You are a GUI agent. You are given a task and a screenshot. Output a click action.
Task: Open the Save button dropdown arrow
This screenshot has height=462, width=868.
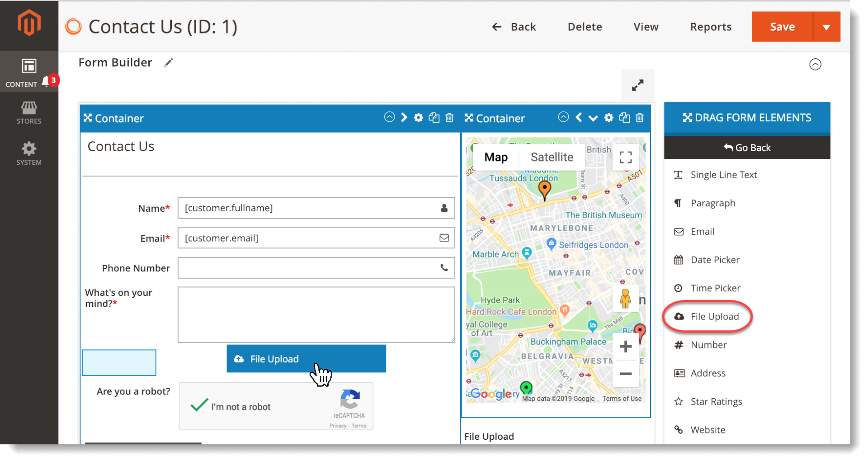point(826,27)
